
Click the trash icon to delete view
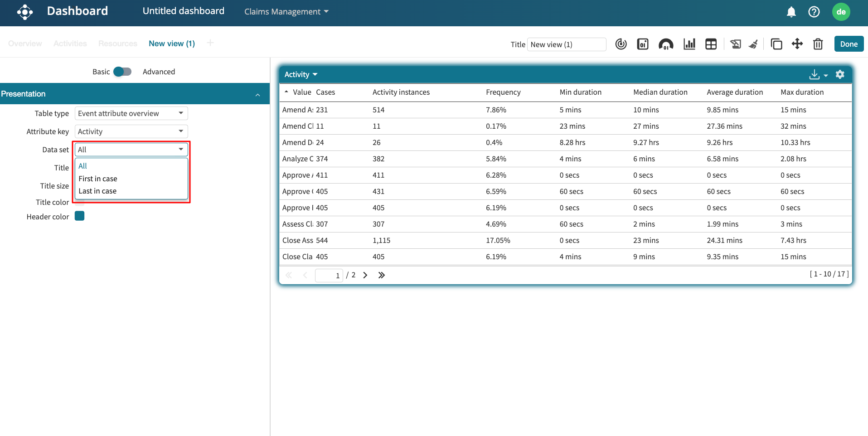[x=818, y=44]
